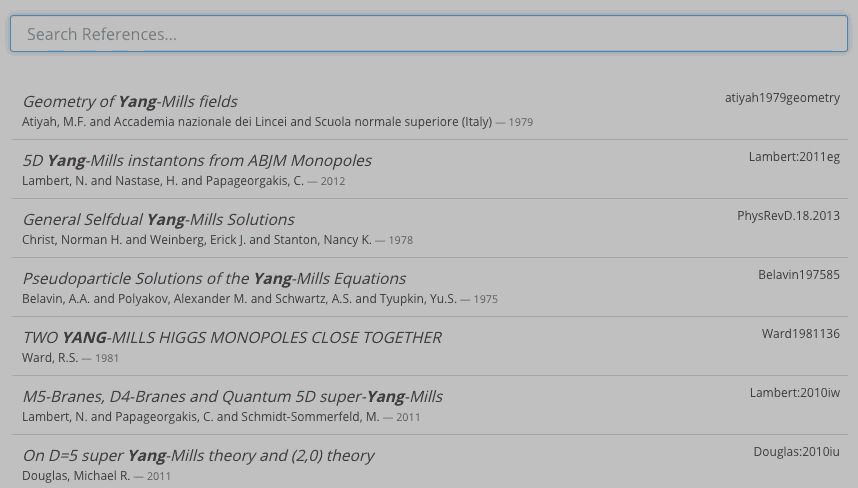The width and height of the screenshot is (858, 488).
Task: Select the Lambert:2011eg citation key
Action: tap(794, 157)
